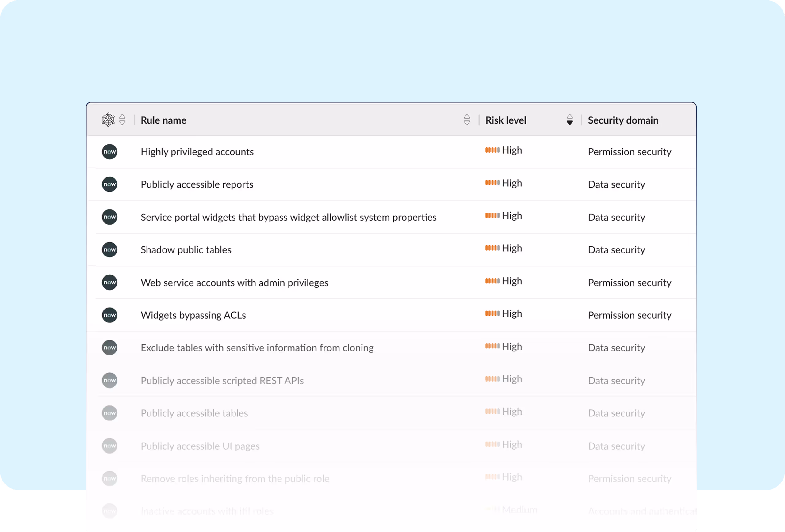Sort by integration icon column arrows
This screenshot has height=532, width=785.
[x=122, y=120]
